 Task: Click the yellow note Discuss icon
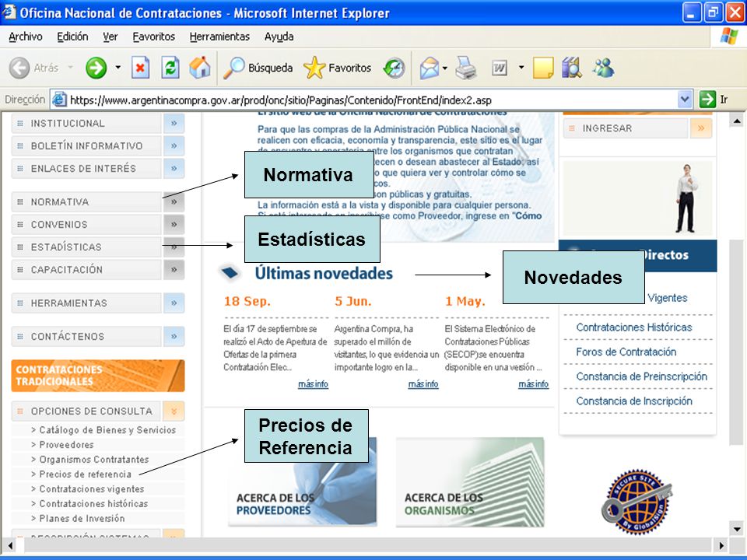click(543, 68)
